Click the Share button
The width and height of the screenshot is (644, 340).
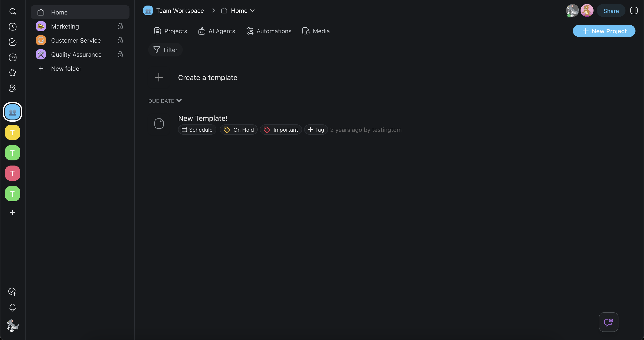611,11
